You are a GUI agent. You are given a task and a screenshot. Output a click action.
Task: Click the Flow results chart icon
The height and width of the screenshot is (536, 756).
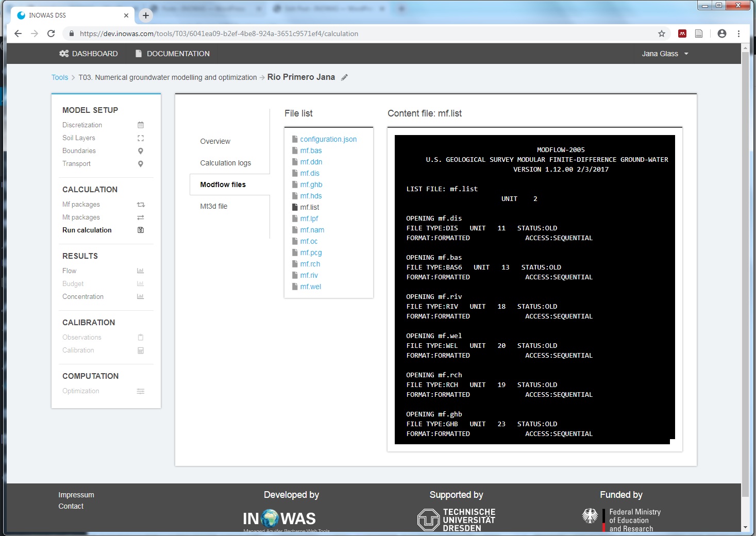(140, 271)
